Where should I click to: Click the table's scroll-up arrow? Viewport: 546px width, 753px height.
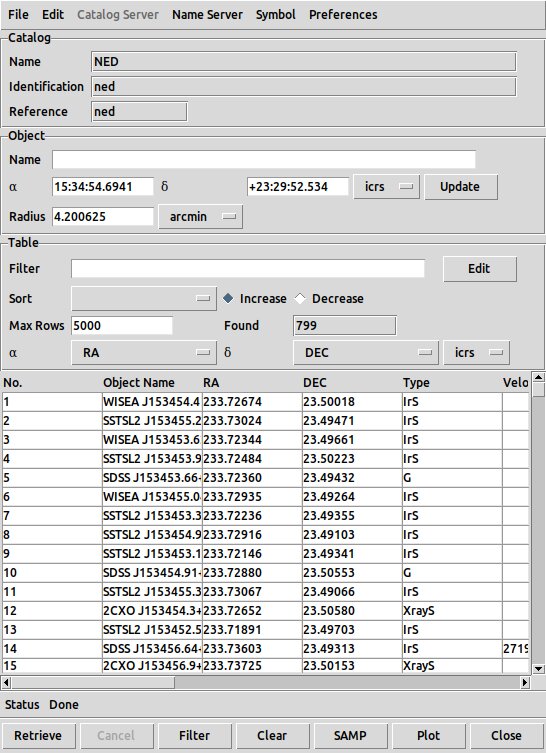[538, 377]
